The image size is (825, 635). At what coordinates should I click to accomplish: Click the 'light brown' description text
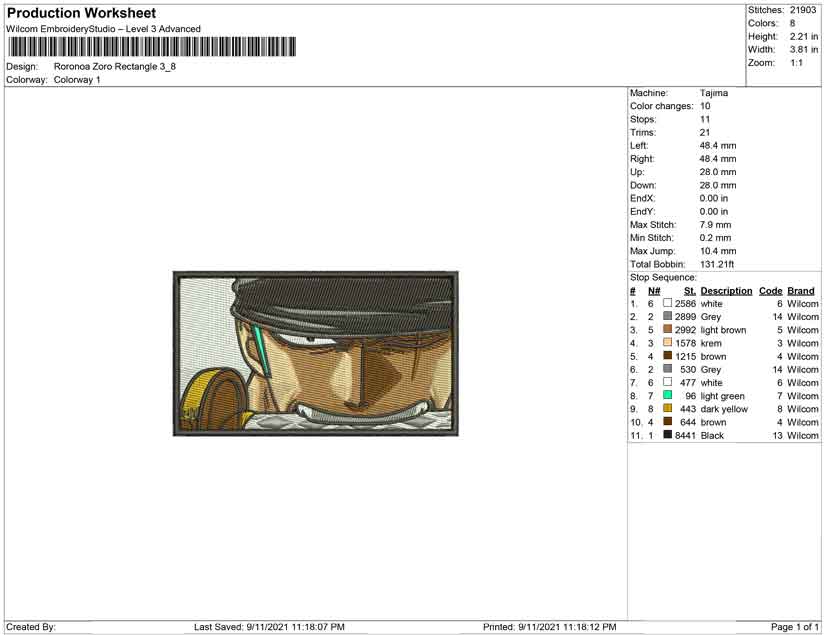click(723, 330)
